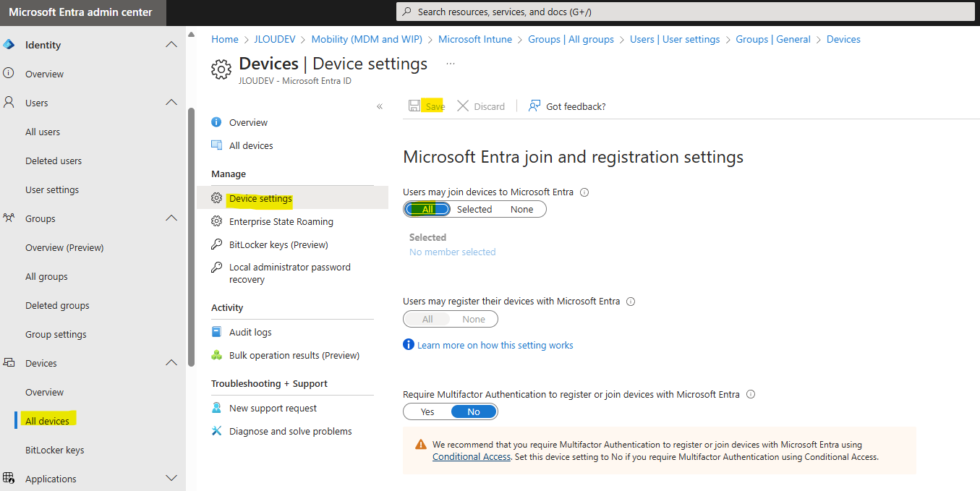Collapse the Groups section chevron
The image size is (980, 491).
coord(171,218)
